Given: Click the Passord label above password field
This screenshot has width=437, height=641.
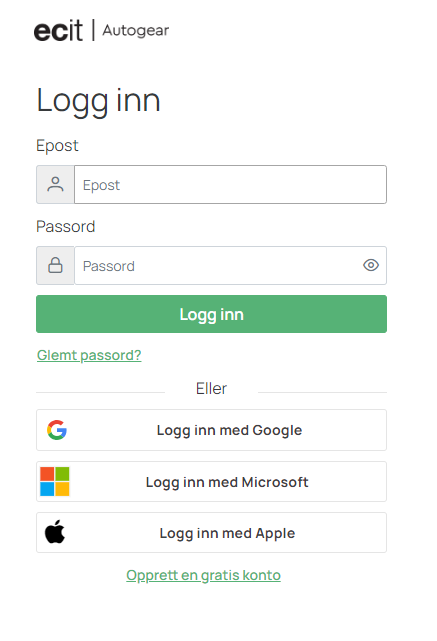Looking at the screenshot, I should (x=65, y=226).
